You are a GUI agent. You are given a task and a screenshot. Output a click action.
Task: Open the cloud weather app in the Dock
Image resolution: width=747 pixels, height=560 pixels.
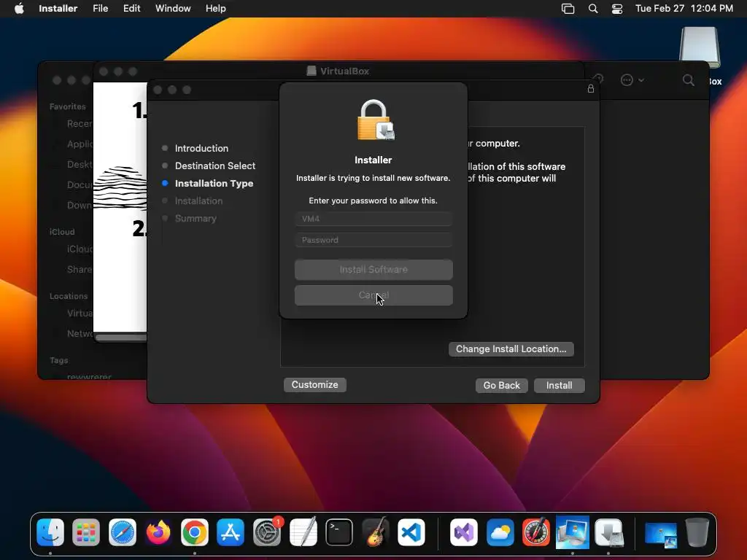pyautogui.click(x=500, y=532)
